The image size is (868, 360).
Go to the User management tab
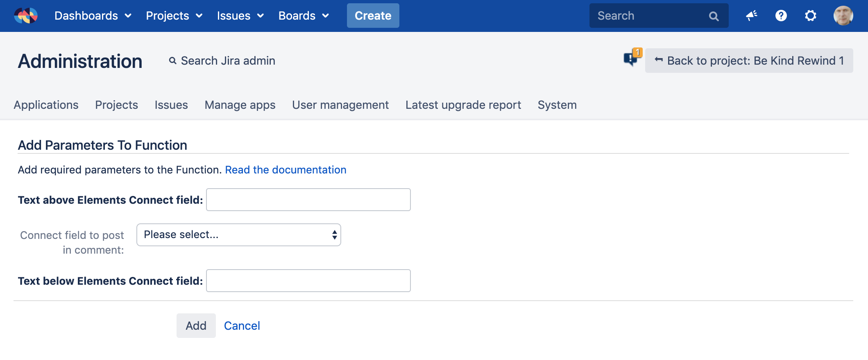[340, 105]
